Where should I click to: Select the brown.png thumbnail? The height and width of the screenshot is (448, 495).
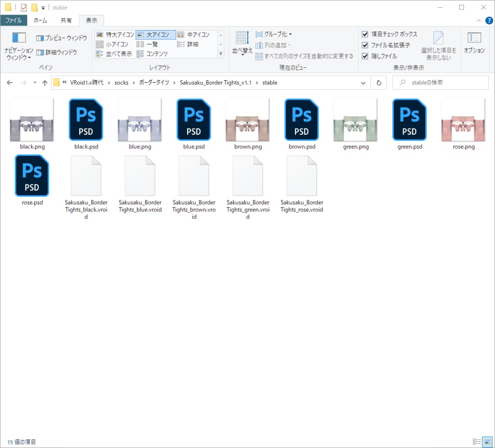coord(248,119)
